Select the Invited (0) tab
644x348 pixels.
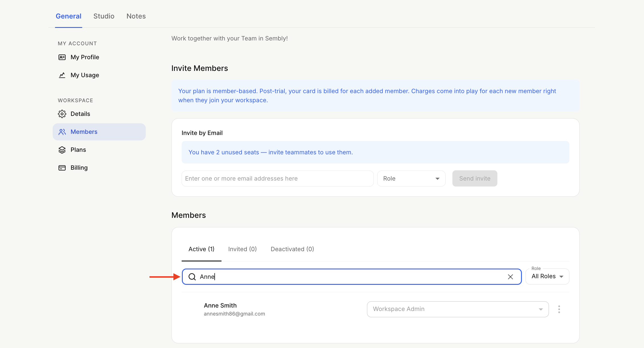click(x=243, y=249)
